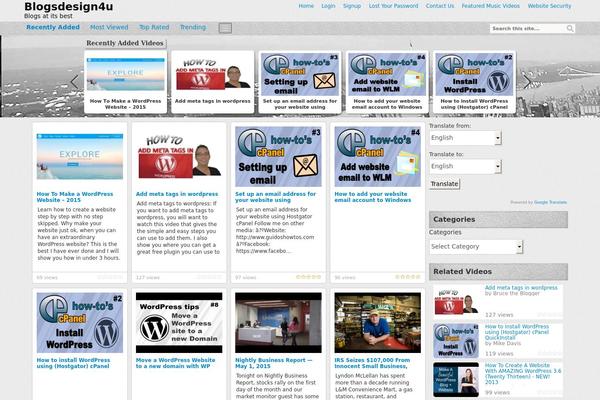This screenshot has height=400, width=600.
Task: Click the EXPLORE video thumbnail in grid
Action: (80, 156)
